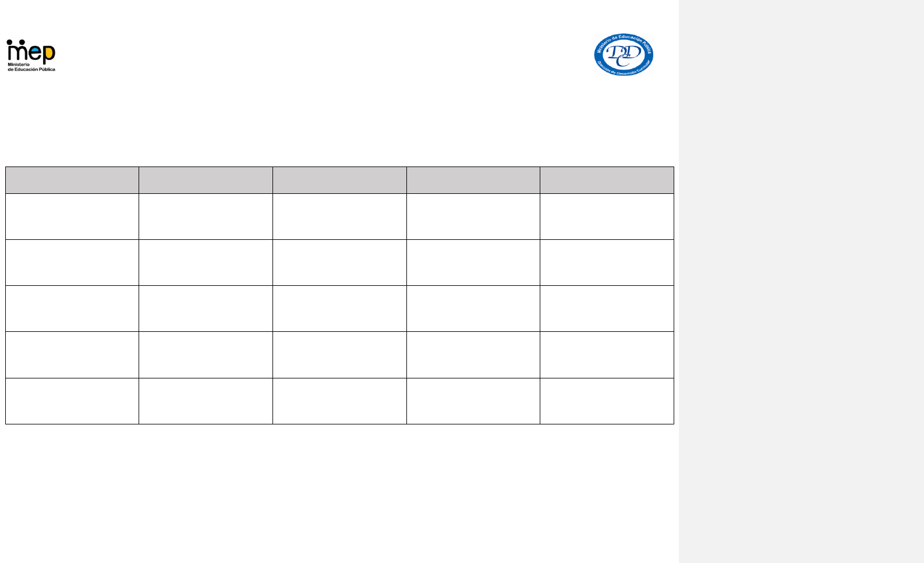Click fourth white row cell in last column
The image size is (924, 563).
pos(607,355)
